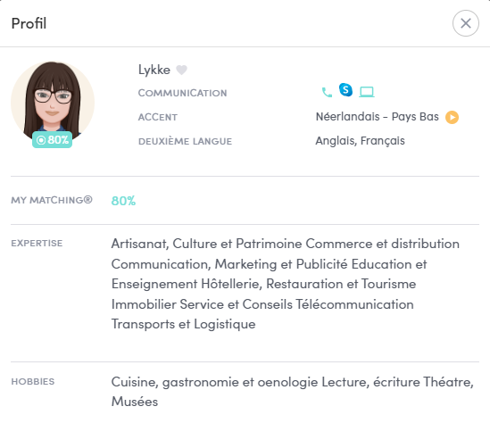
Task: Click the Lykke name heading
Action: [x=154, y=70]
